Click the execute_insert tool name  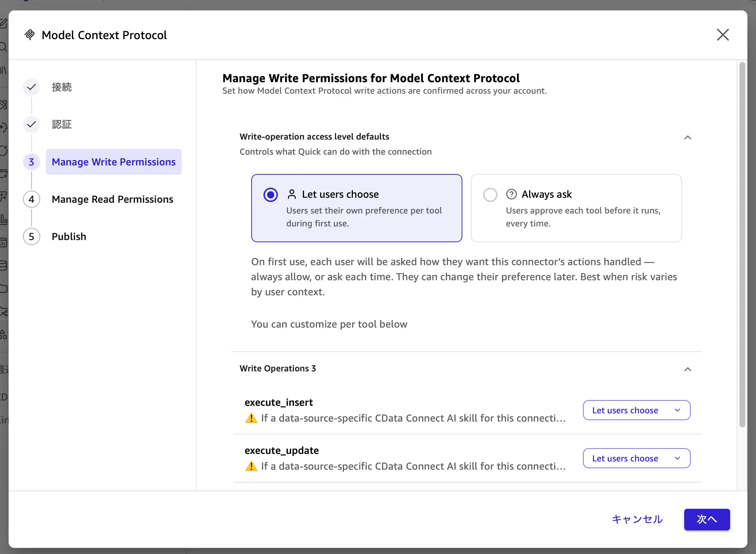click(279, 402)
